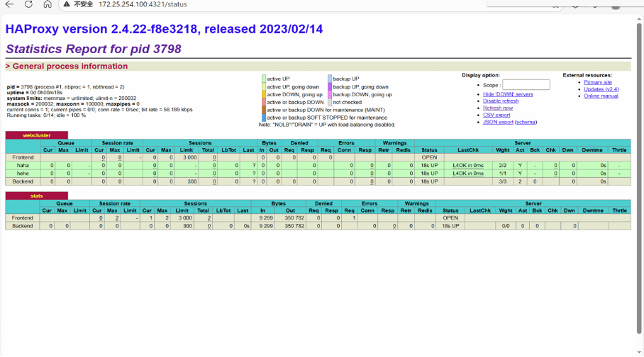The width and height of the screenshot is (644, 357).
Task: Click L4OK in 0ms for hehe
Action: [x=468, y=173]
